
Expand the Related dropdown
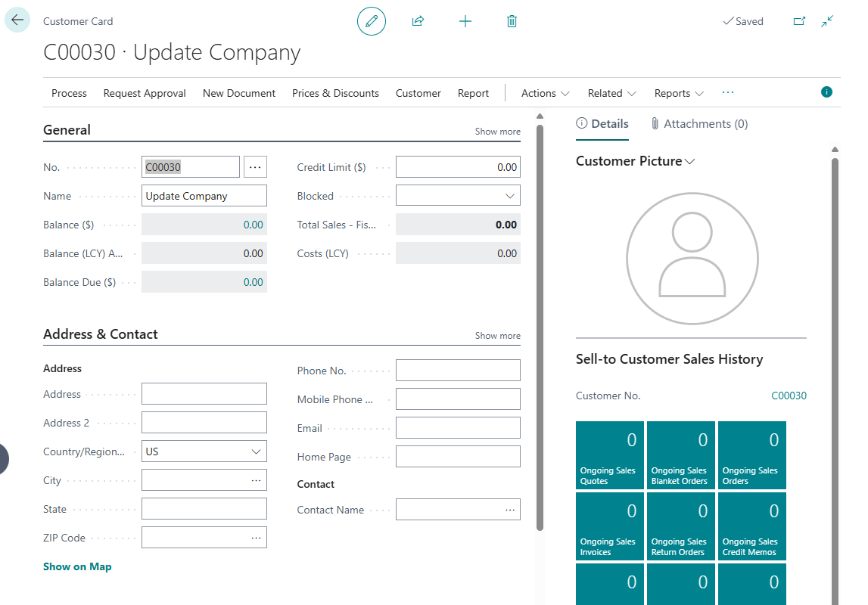coord(611,93)
